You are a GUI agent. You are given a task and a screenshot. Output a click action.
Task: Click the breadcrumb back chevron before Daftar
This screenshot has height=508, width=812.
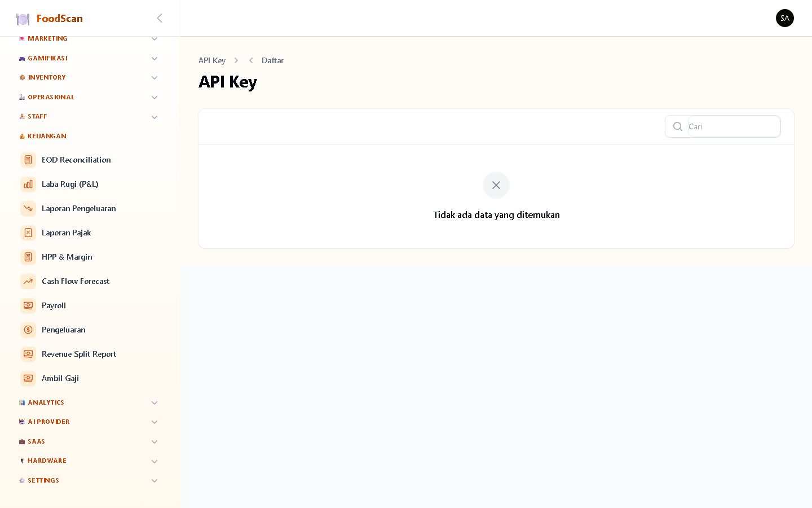pyautogui.click(x=251, y=60)
